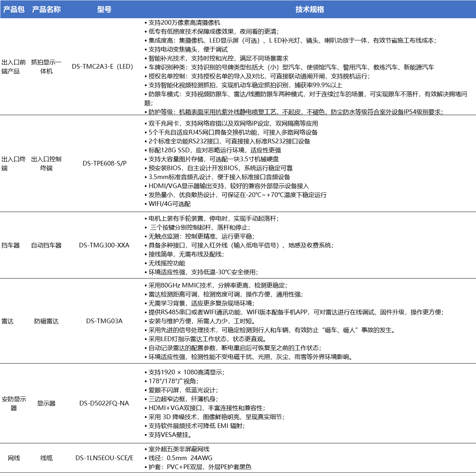Viewport: 476px width, 473px height.
Task: Click the 防护等级 IP54 spec line
Action: pos(293,112)
